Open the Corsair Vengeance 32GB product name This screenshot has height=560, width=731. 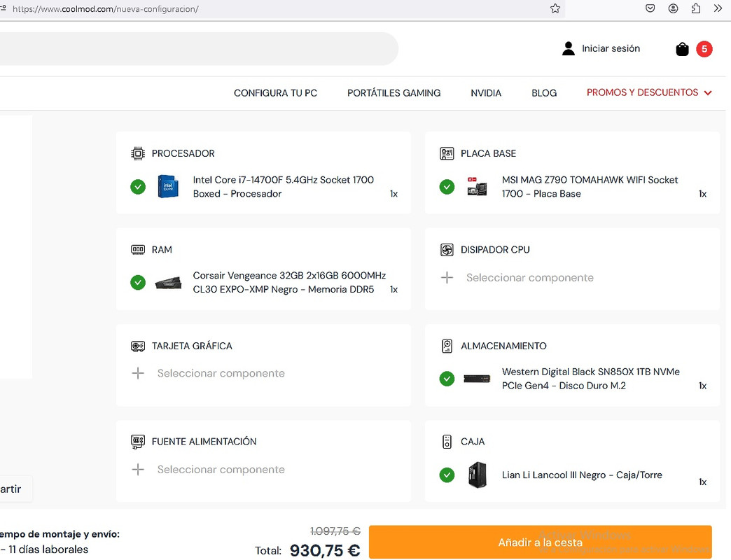289,282
